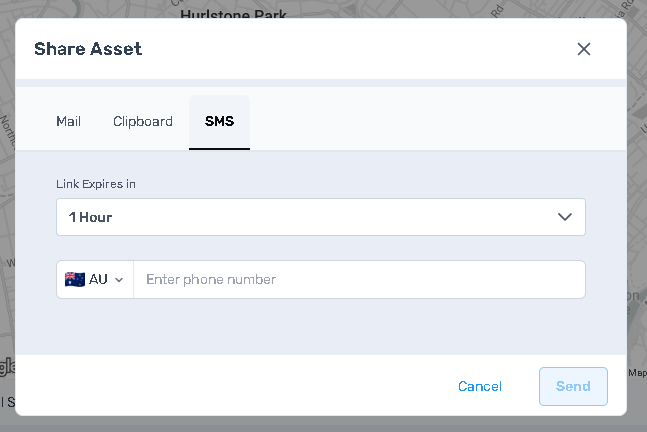Click the expiry dropdown chevron arrow
The image size is (647, 432).
tap(565, 217)
